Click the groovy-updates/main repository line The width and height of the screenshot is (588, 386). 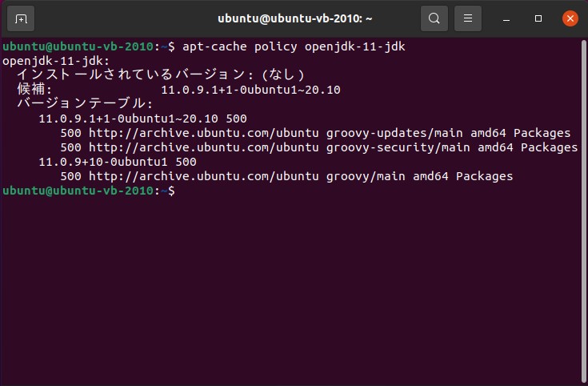315,133
